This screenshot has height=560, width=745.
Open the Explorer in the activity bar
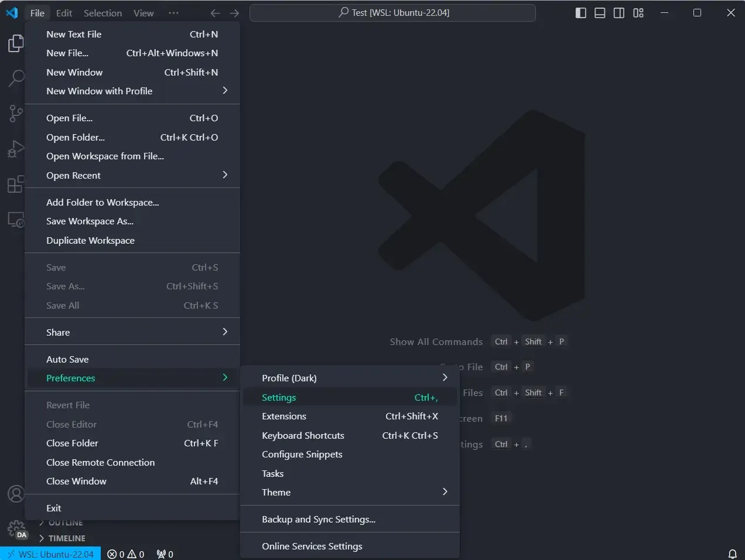click(16, 43)
